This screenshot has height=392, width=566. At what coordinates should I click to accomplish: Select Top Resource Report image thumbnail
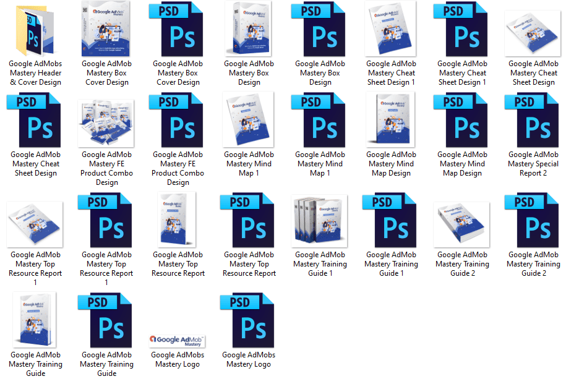point(177,219)
